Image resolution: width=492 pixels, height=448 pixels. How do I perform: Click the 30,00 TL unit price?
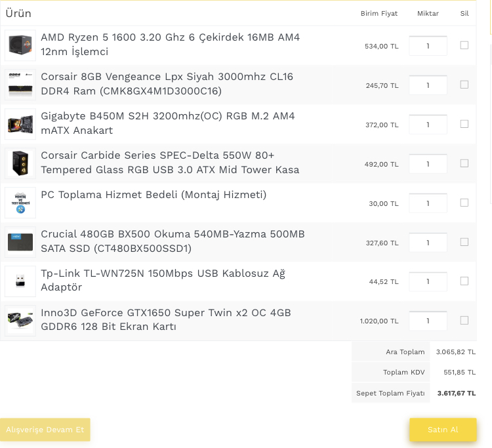[x=384, y=203]
